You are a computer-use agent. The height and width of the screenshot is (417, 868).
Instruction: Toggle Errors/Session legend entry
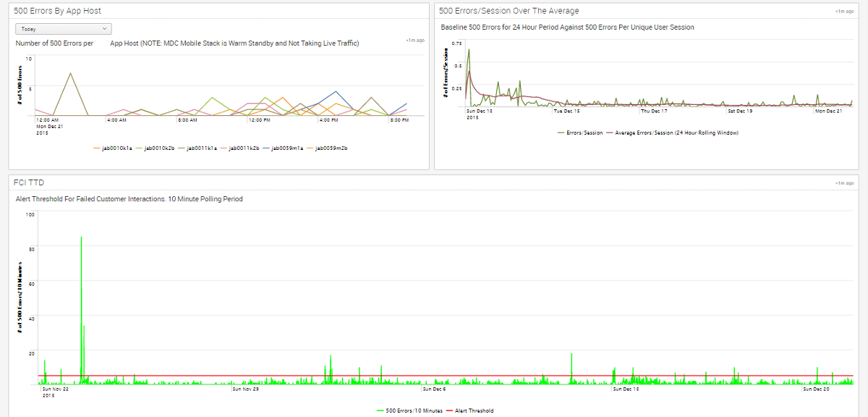pos(582,133)
